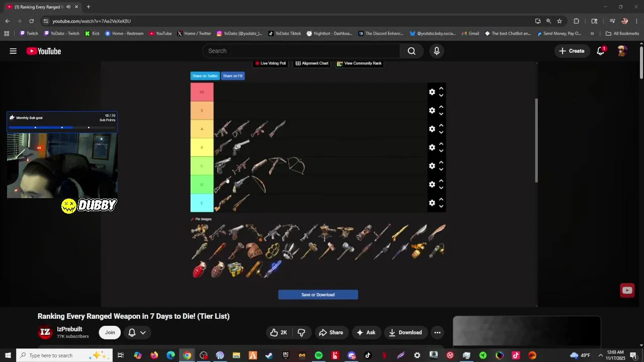Viewport: 644px width, 362px height.
Task: Open the Nightbot Dashboard bookmark
Action: [x=329, y=34]
